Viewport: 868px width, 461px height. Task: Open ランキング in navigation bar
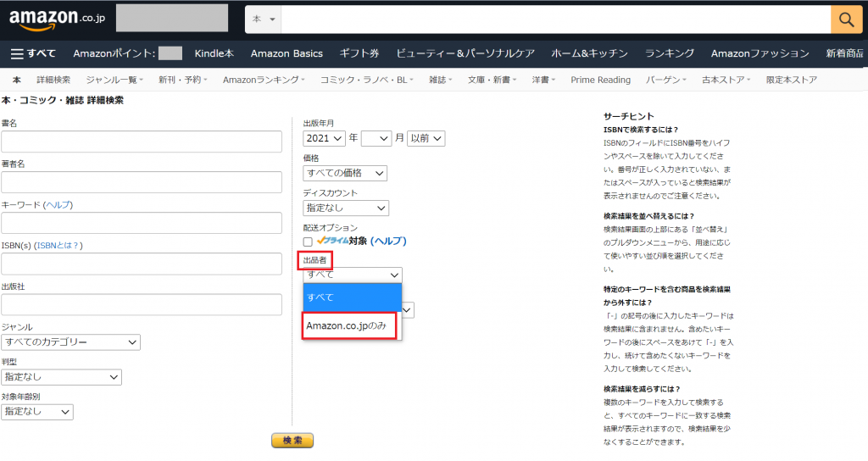[x=670, y=53]
